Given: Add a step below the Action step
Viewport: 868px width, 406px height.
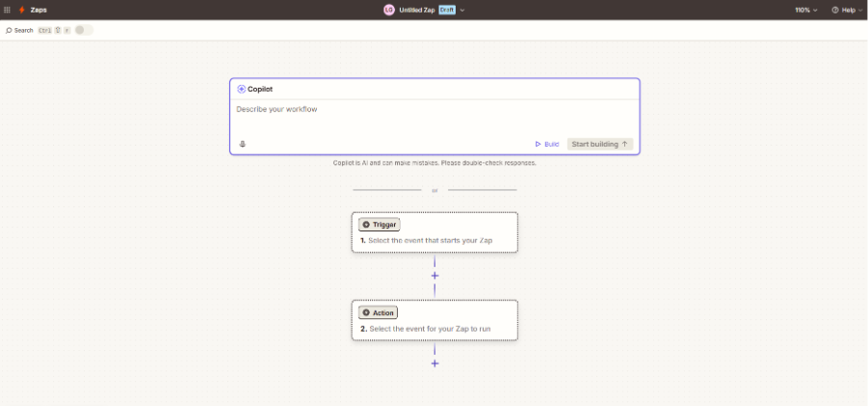Looking at the screenshot, I should (x=434, y=364).
